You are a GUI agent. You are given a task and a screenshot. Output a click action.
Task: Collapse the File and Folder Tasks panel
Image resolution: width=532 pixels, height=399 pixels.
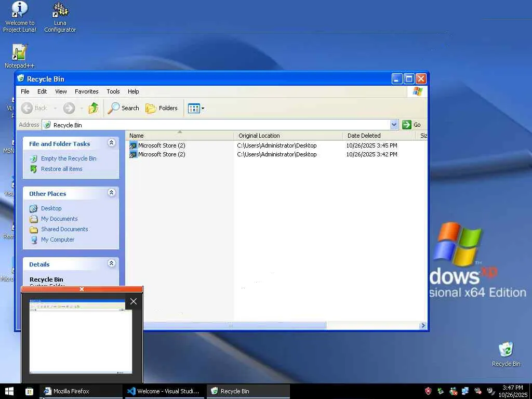pos(111,143)
